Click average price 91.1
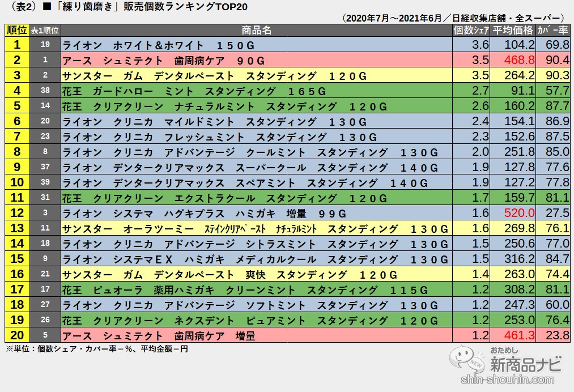Viewport: 574px width, 392px height. 523,91
